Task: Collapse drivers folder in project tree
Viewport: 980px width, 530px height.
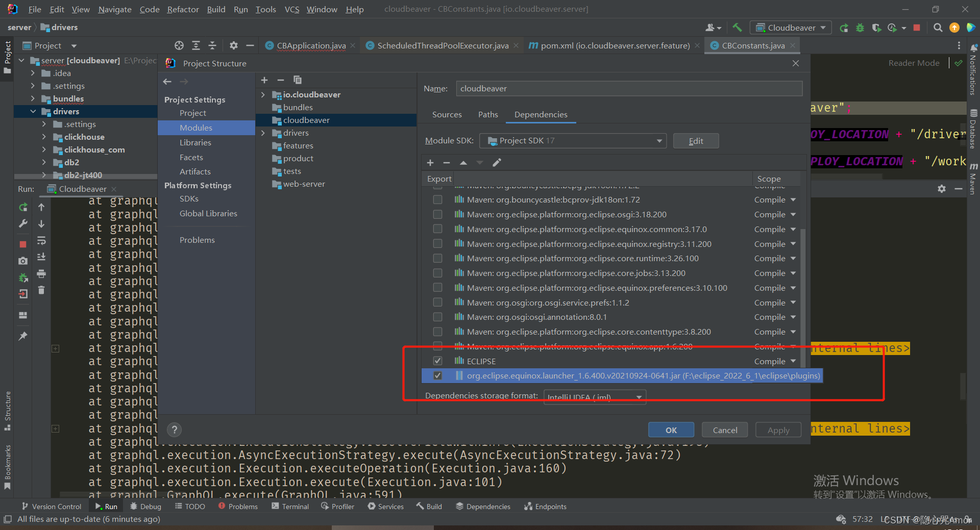Action: (33, 112)
